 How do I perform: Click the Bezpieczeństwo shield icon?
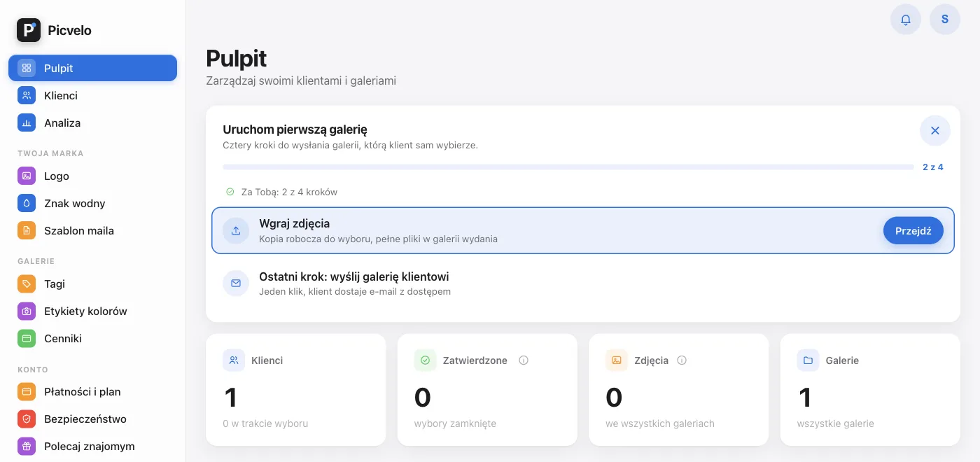coord(27,419)
